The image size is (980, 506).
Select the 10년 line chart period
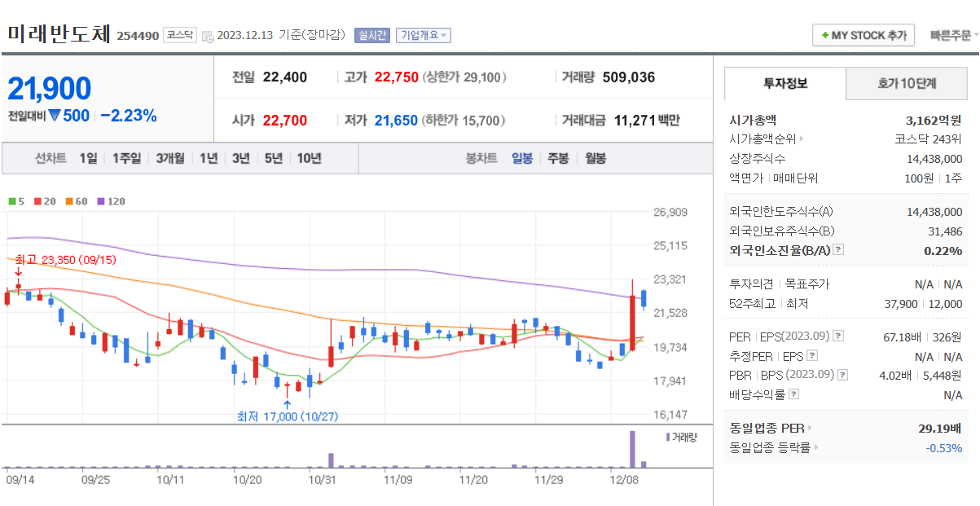point(309,158)
